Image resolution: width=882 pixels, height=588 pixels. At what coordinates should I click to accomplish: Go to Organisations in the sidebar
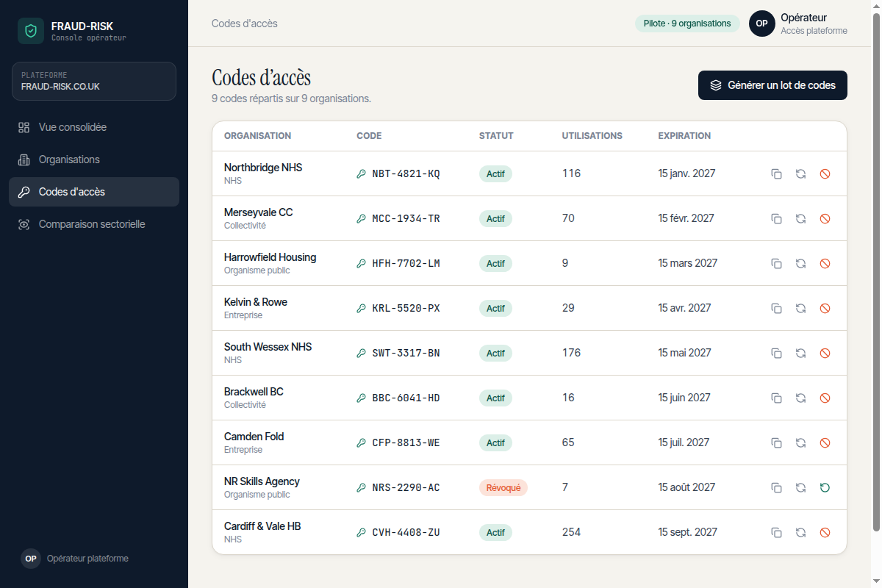click(94, 159)
